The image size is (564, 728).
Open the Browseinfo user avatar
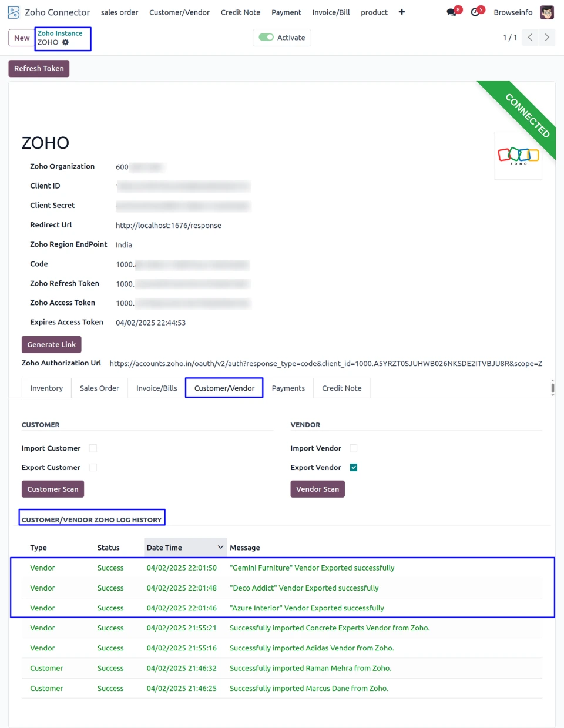pyautogui.click(x=547, y=12)
